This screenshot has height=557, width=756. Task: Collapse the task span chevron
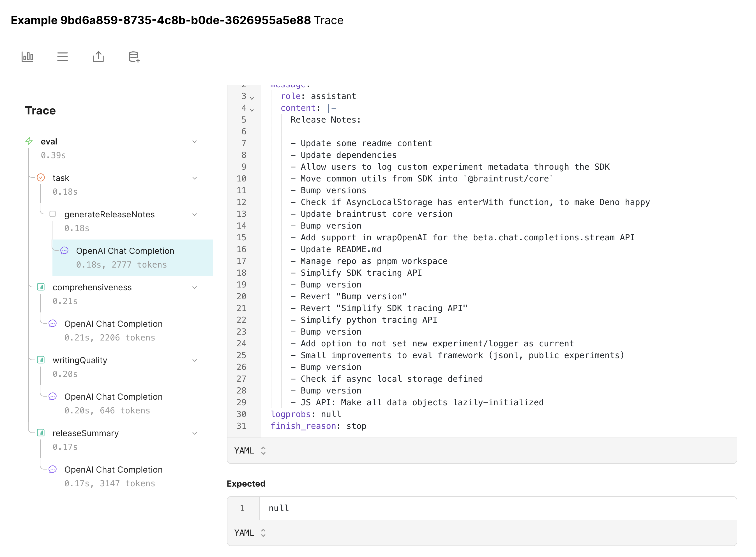point(195,178)
